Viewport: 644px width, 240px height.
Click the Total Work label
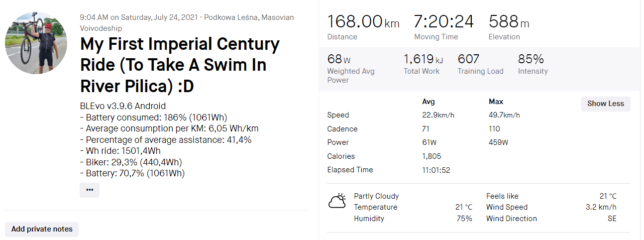(421, 71)
